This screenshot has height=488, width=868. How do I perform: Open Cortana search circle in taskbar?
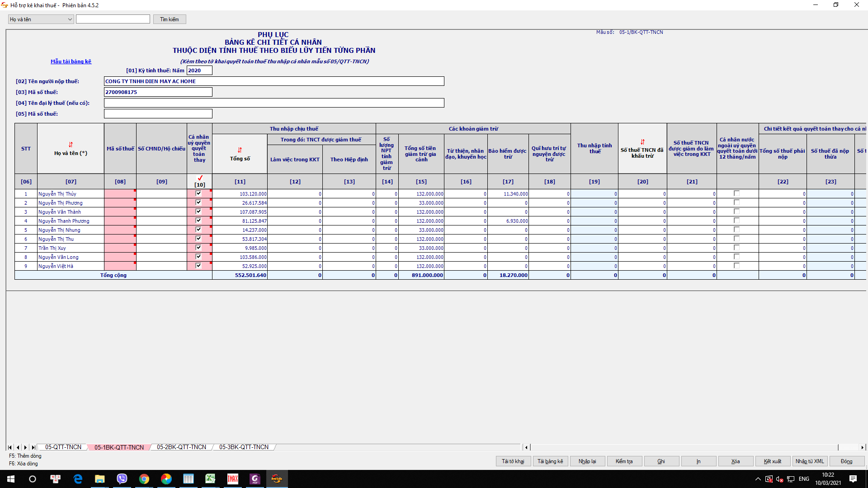click(x=33, y=479)
